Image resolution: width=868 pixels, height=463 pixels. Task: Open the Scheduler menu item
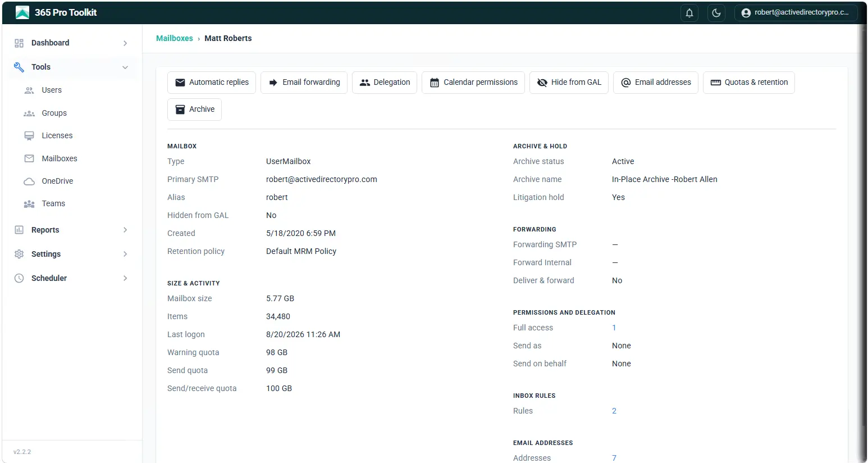click(x=72, y=278)
